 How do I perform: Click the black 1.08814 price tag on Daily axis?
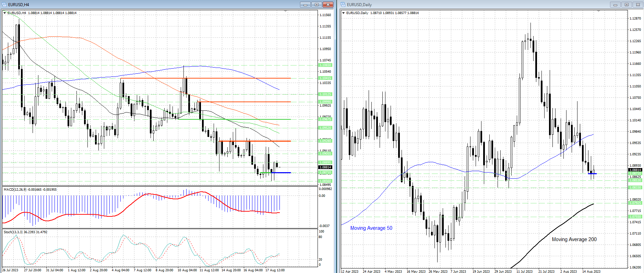coord(635,170)
